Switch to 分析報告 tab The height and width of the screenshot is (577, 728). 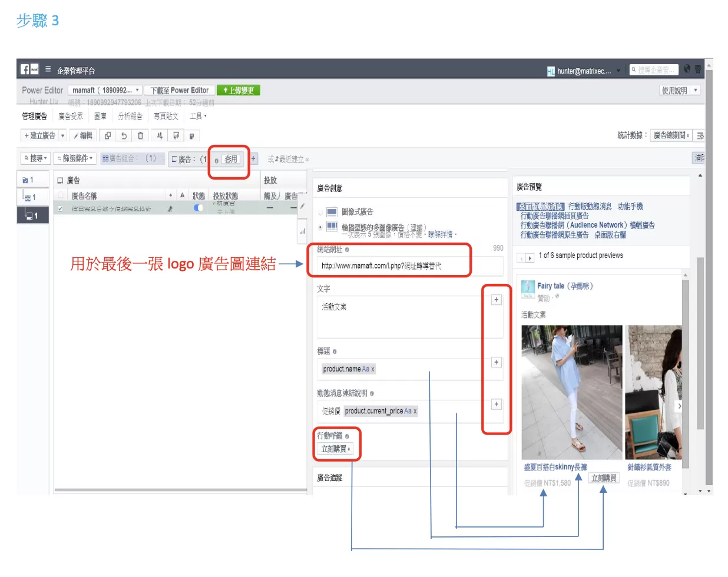tap(130, 116)
